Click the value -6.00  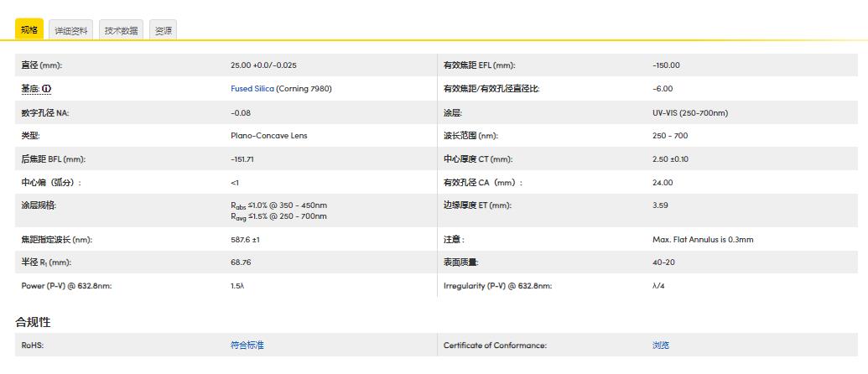(x=663, y=89)
